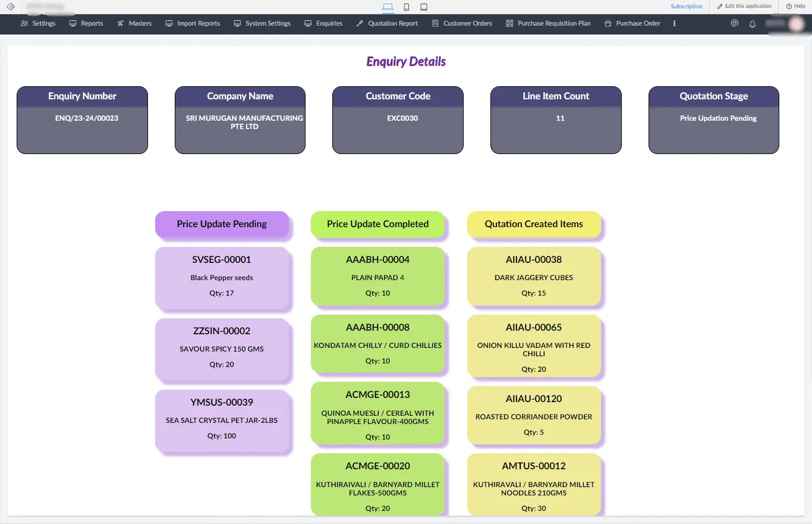
Task: Open the Reports menu
Action: 86,23
